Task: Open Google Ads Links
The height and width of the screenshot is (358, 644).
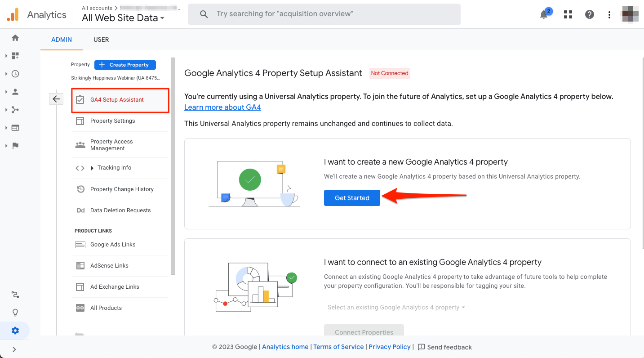Action: pyautogui.click(x=120, y=245)
